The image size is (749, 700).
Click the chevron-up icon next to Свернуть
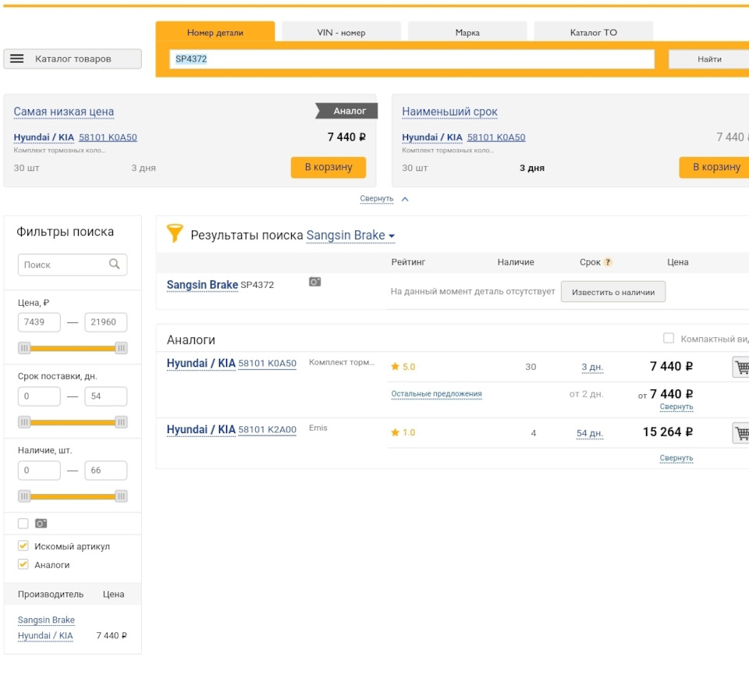tap(405, 199)
